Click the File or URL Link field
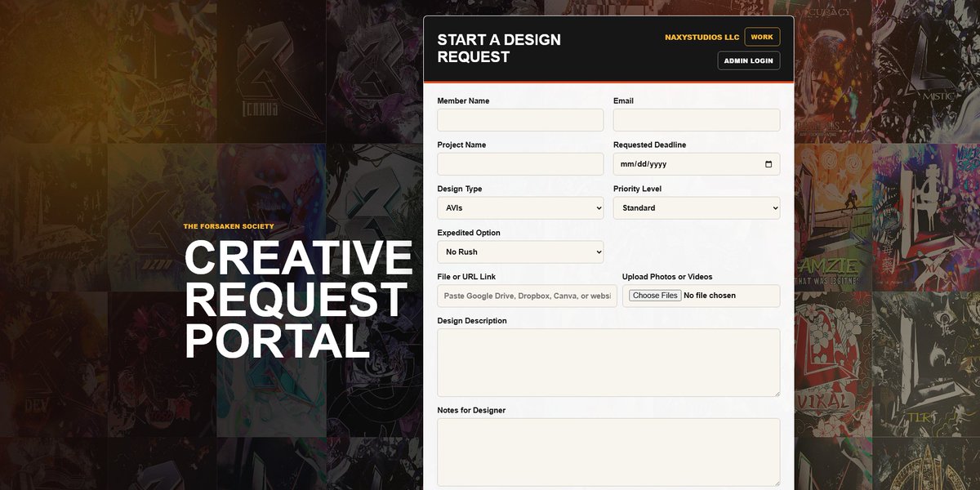 [528, 296]
